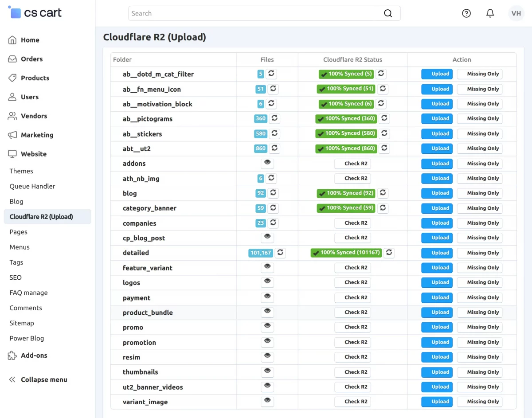532x418 pixels.
Task: Collapse the sidebar menu
Action: click(38, 379)
